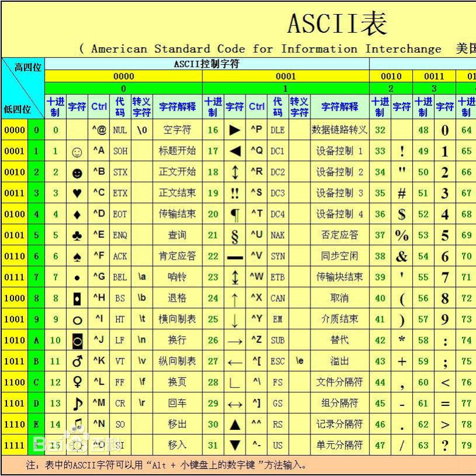The image size is (476, 476).
Task: Click the "^G" Ctrl cell for BEL
Action: [99, 277]
